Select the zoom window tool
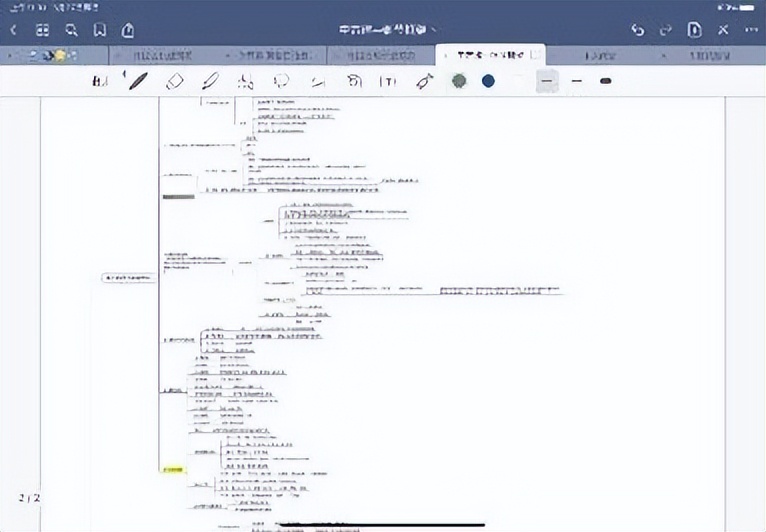 [100, 82]
